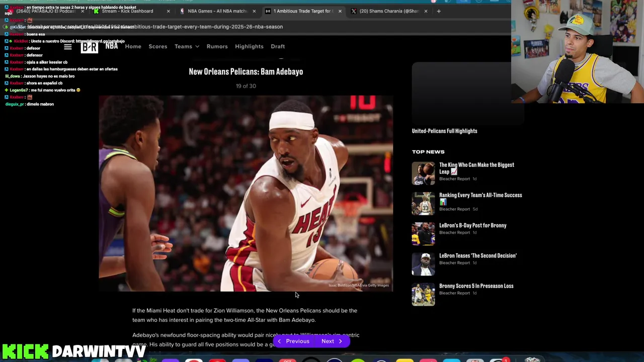Screen dimensions: 644x362
Task: Click the Isaac Baldizon Getty Images photo credit
Action: coord(359,286)
